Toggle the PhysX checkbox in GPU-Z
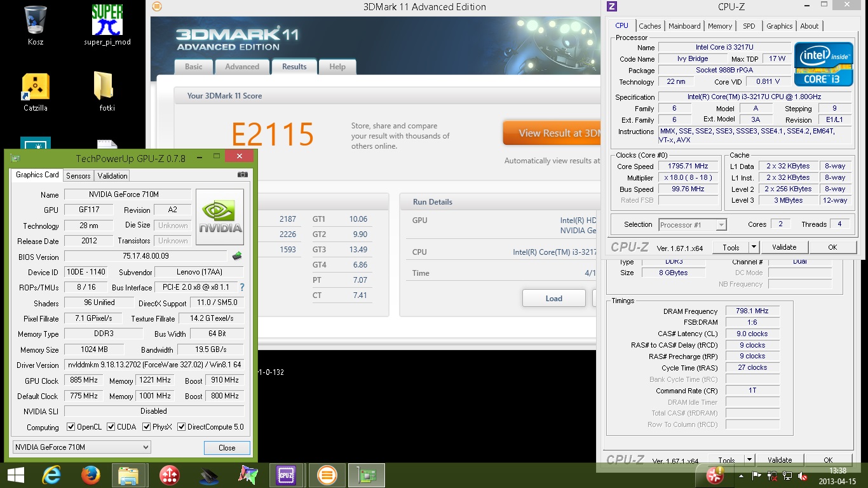Image resolution: width=868 pixels, height=488 pixels. [147, 426]
